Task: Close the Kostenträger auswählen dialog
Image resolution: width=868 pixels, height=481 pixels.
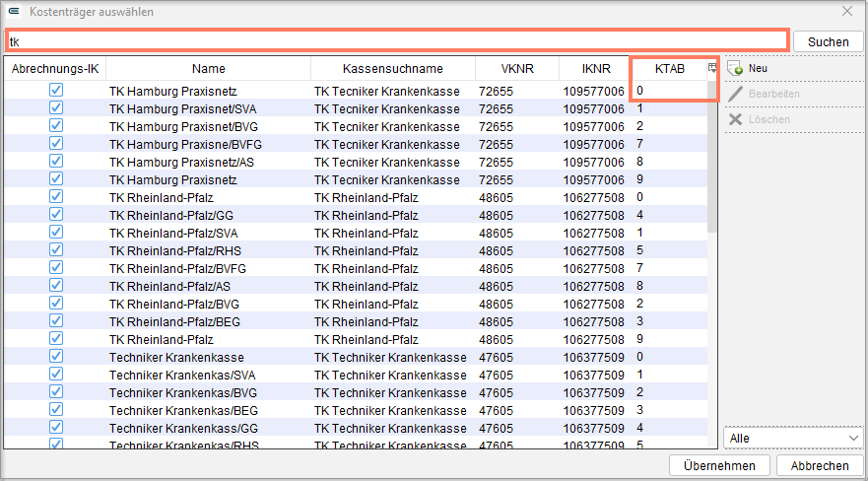Action: pyautogui.click(x=847, y=11)
